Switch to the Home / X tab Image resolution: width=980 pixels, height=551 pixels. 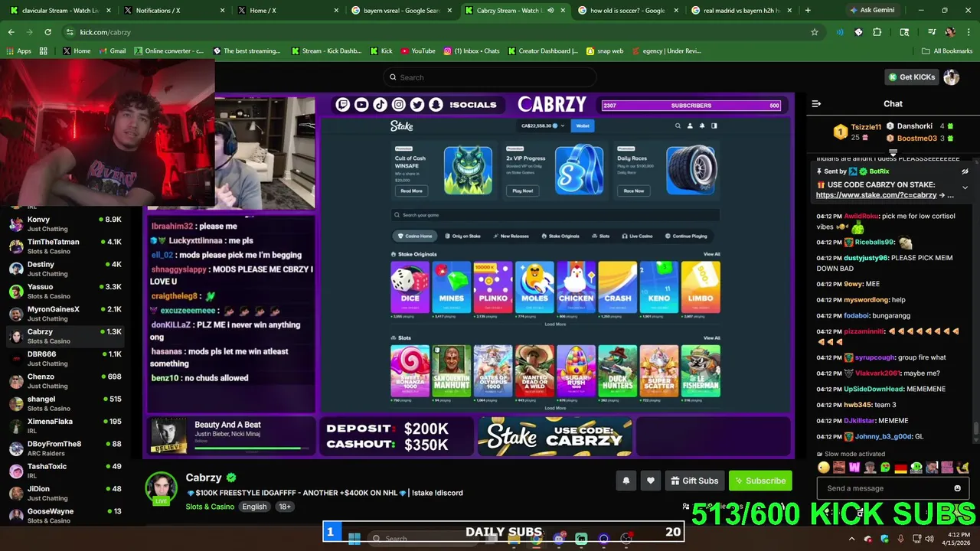(x=287, y=11)
